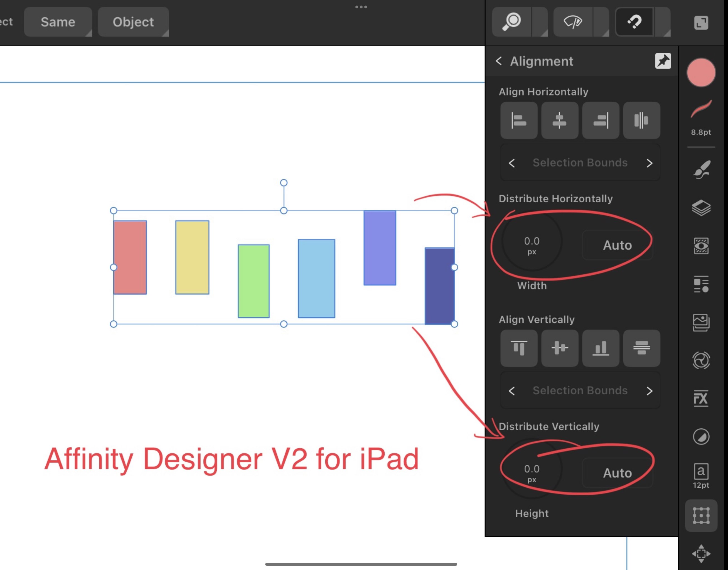Viewport: 728px width, 570px height.
Task: Go back from Alignment panel
Action: click(499, 61)
